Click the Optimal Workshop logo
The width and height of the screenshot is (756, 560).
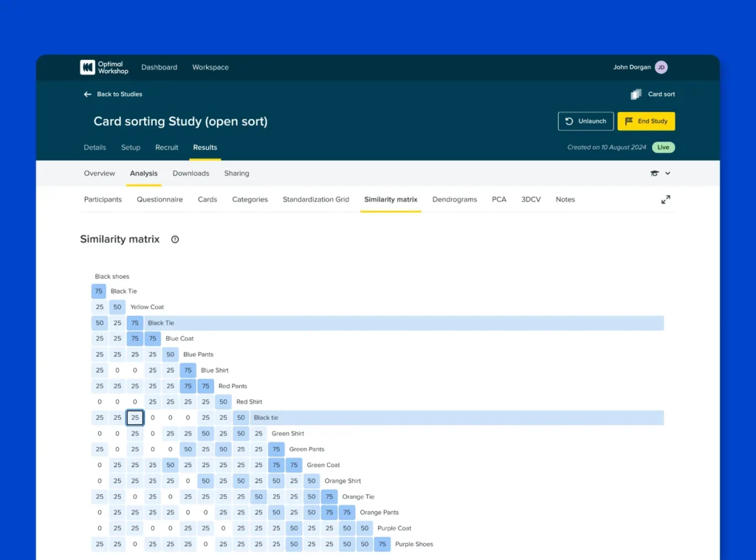pos(104,67)
